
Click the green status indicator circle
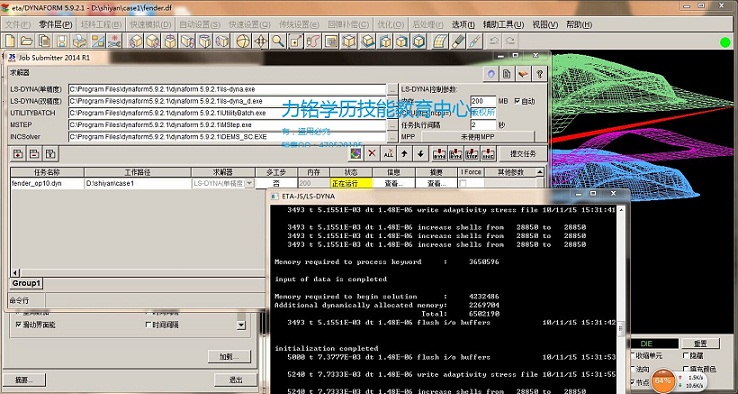point(725,42)
